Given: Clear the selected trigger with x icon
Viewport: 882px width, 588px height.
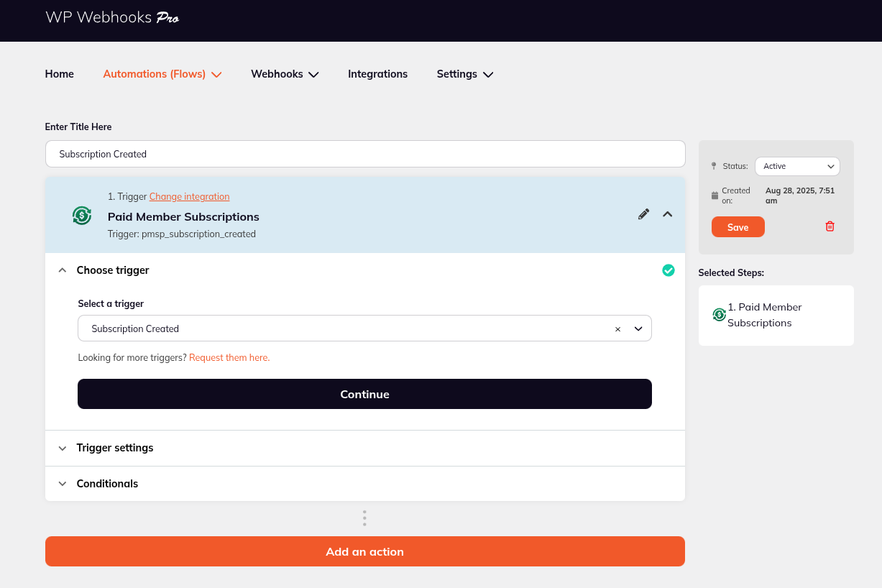Looking at the screenshot, I should 617,329.
